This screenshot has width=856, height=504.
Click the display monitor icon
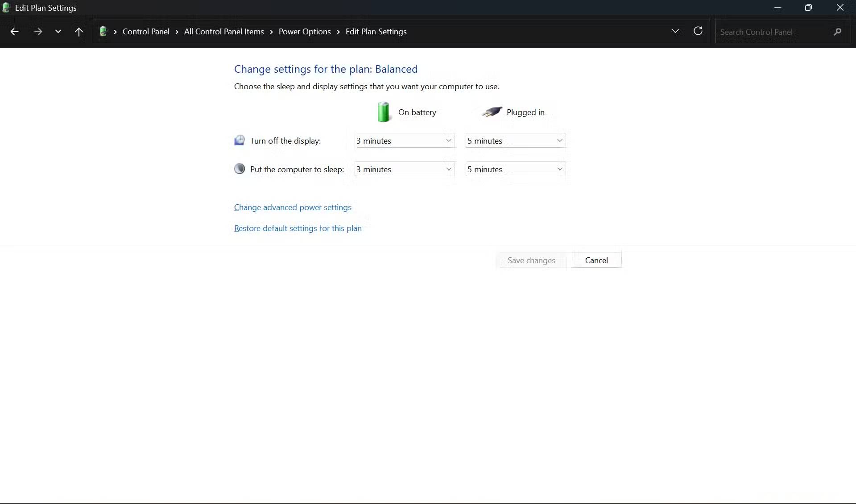[x=240, y=140]
